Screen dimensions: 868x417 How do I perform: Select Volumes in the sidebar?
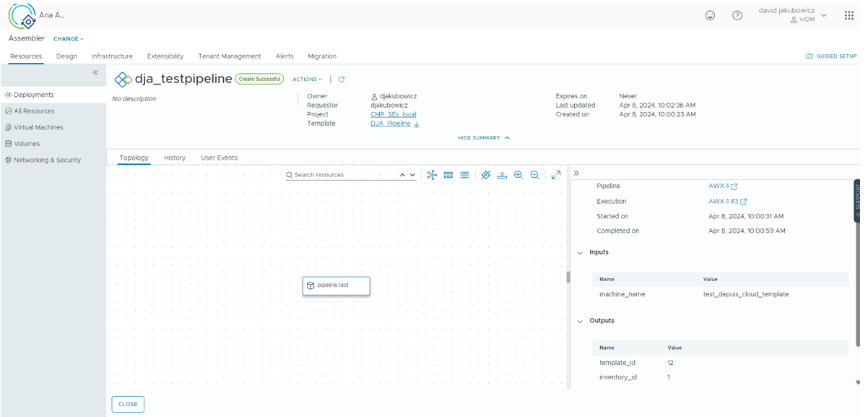[53, 144]
